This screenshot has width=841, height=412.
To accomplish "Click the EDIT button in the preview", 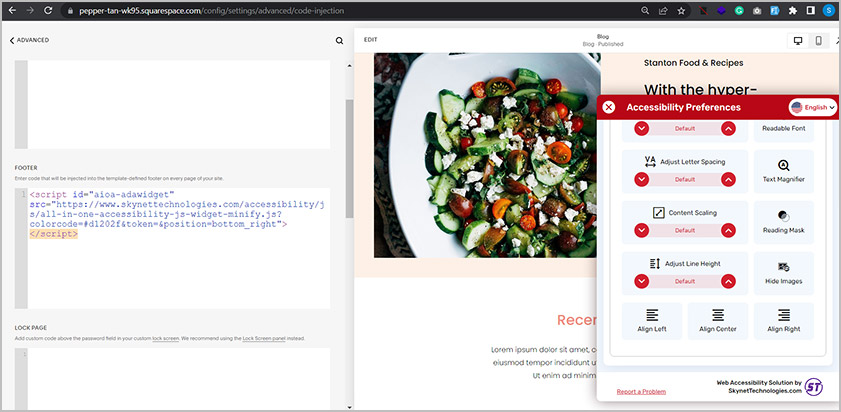I will (371, 40).
